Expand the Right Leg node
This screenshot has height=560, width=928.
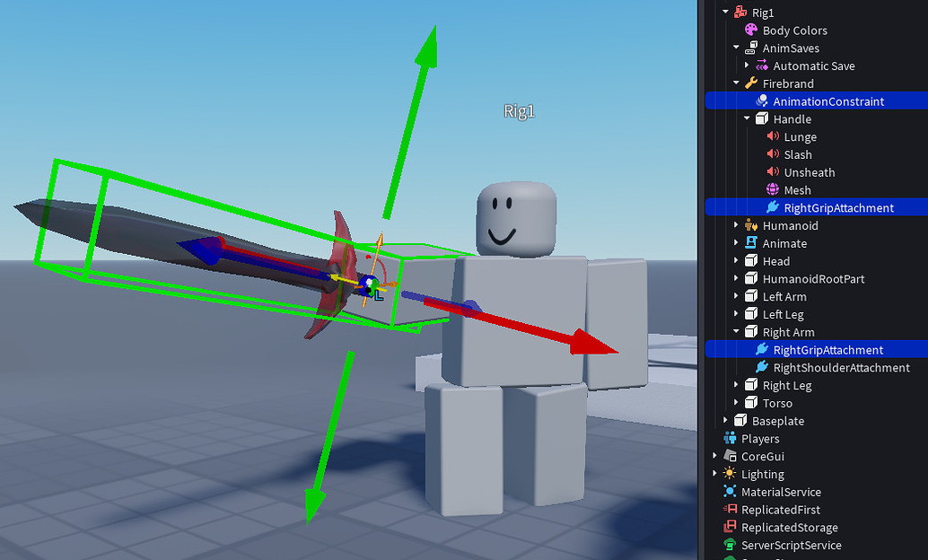click(x=736, y=385)
